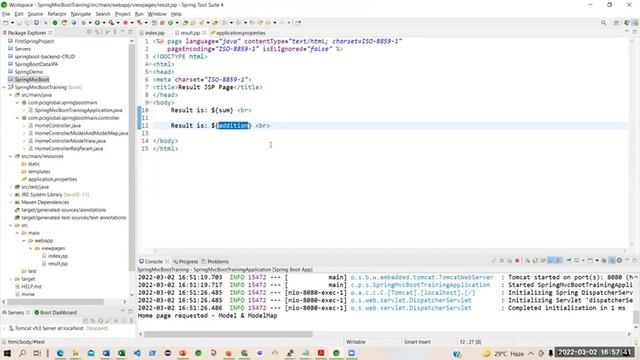The height and width of the screenshot is (360, 640).
Task: Open the Refactor menu
Action: 57,14
